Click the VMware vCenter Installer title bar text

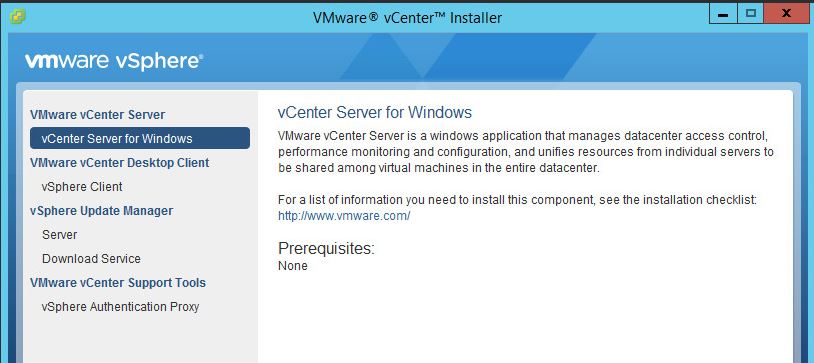408,18
